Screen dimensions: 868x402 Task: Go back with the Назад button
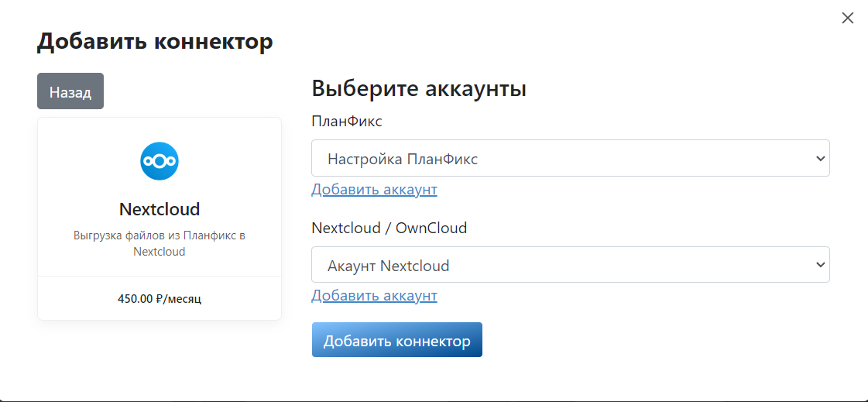[x=70, y=91]
